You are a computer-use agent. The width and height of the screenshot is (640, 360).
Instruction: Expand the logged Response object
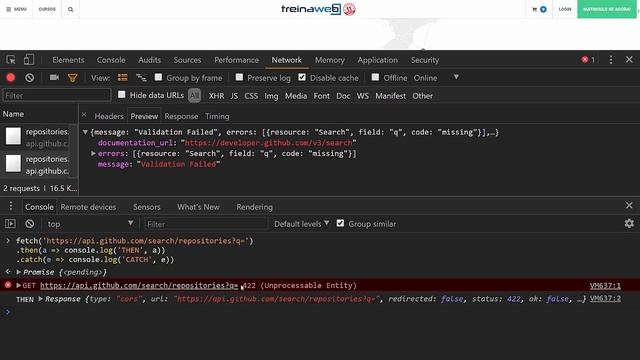[x=40, y=299]
